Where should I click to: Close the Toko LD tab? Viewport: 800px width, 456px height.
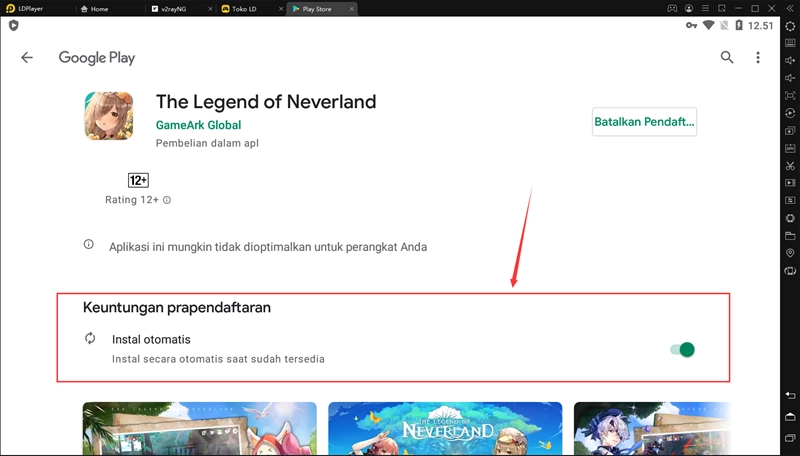tap(281, 9)
